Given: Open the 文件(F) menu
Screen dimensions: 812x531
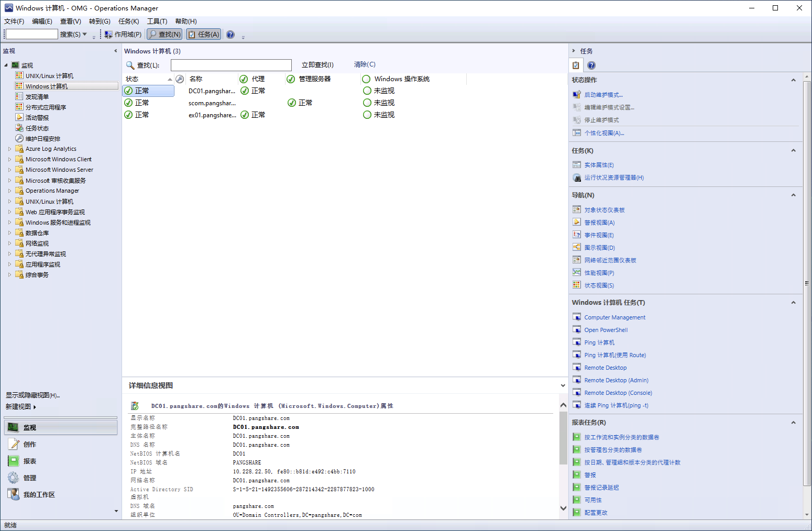Looking at the screenshot, I should (x=14, y=21).
